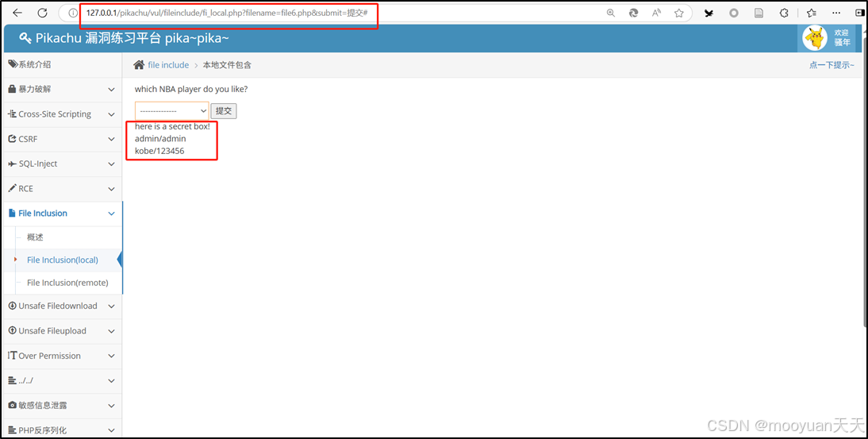Screen dimensions: 868x439
Task: Expand Cross-Site Scripting menu
Action: 63,114
